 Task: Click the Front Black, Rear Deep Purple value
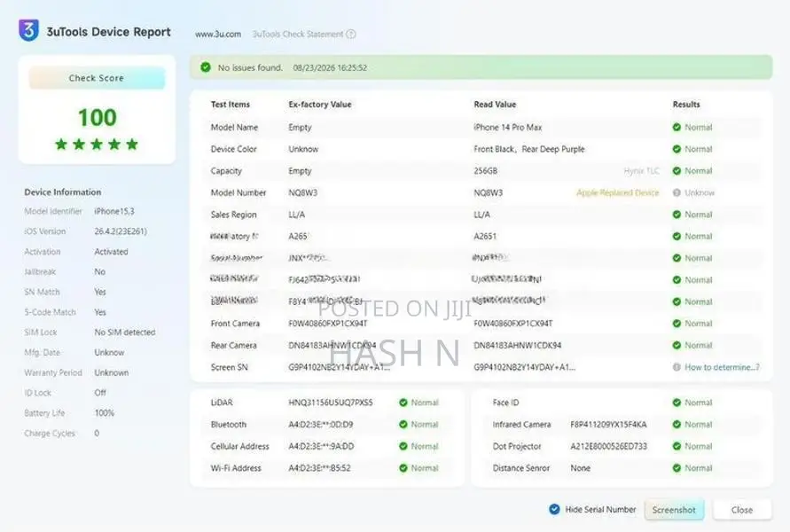[x=529, y=149]
